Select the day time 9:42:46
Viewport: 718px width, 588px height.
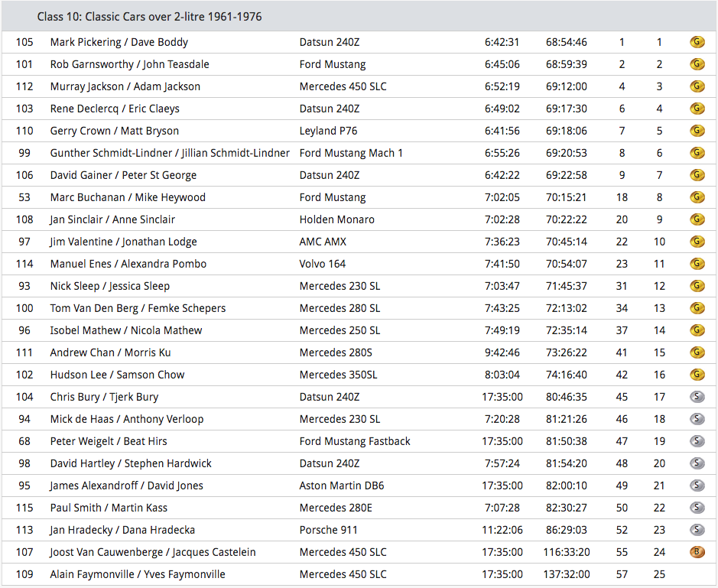[x=502, y=352]
